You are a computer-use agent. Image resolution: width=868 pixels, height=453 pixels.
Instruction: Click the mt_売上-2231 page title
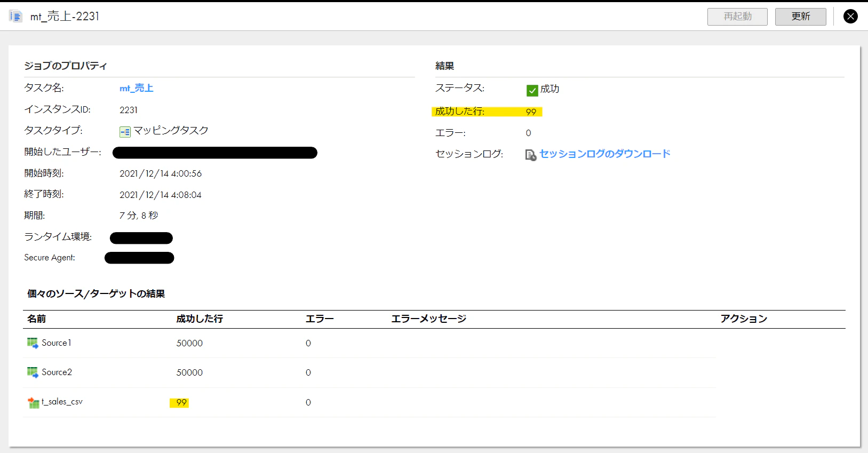[65, 17]
